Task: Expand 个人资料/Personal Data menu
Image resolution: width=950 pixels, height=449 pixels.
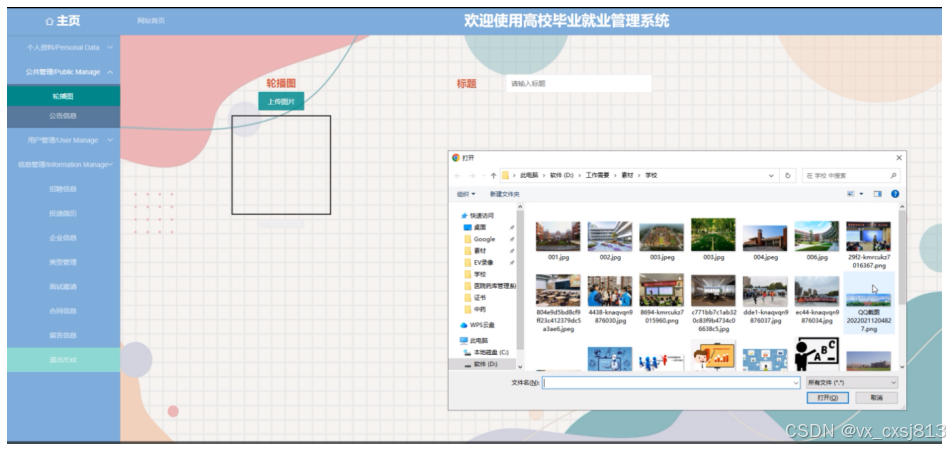Action: point(64,47)
